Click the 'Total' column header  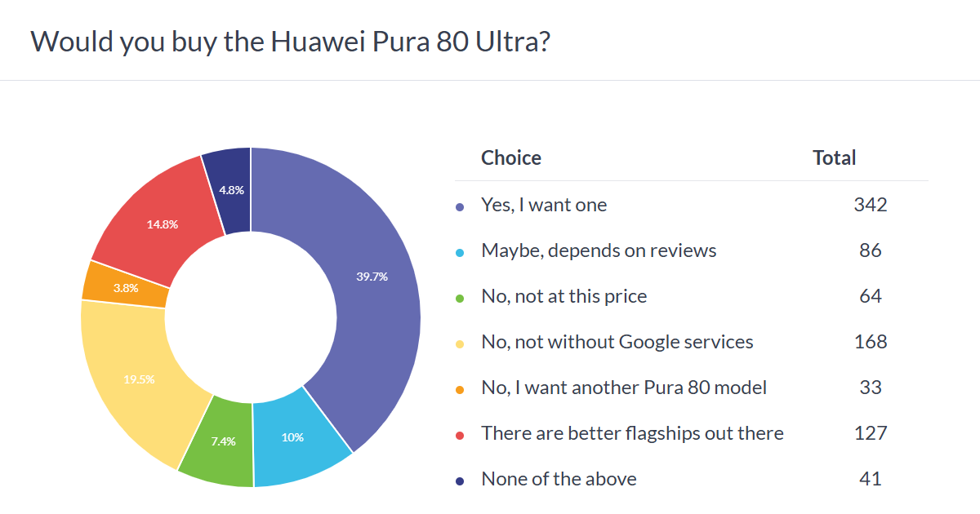[834, 157]
